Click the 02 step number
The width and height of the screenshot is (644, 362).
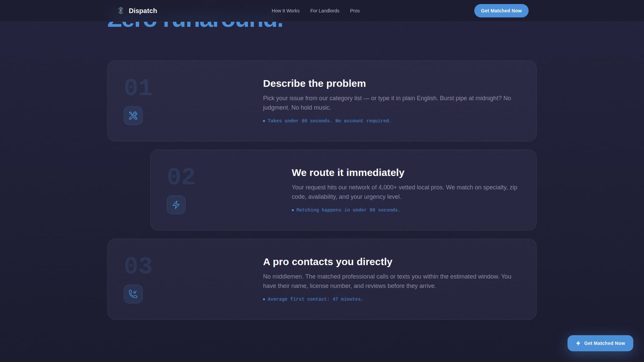[181, 177]
